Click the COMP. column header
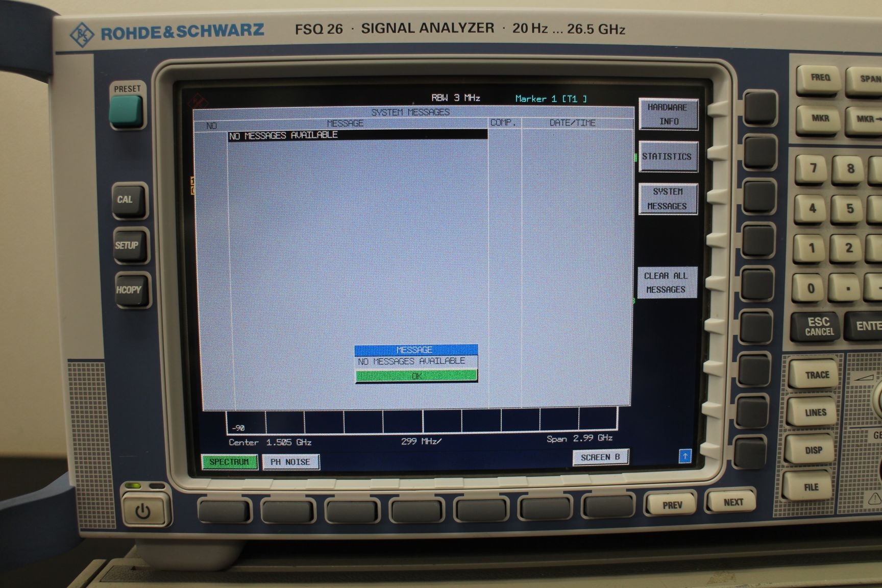882x588 pixels. (x=503, y=123)
